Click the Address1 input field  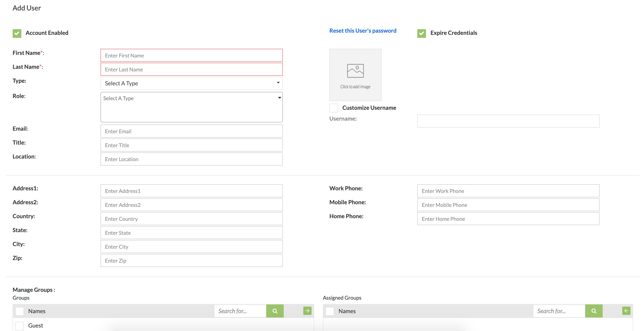(191, 191)
